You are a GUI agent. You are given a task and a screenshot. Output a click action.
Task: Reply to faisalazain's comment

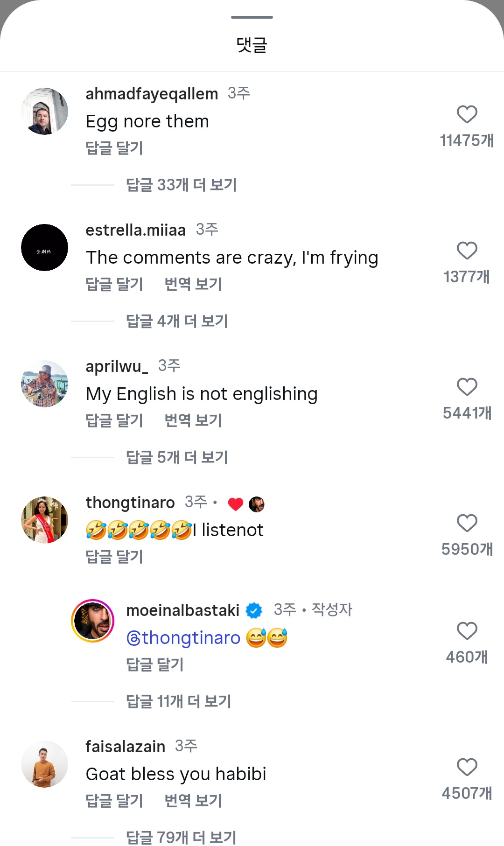[x=114, y=801]
